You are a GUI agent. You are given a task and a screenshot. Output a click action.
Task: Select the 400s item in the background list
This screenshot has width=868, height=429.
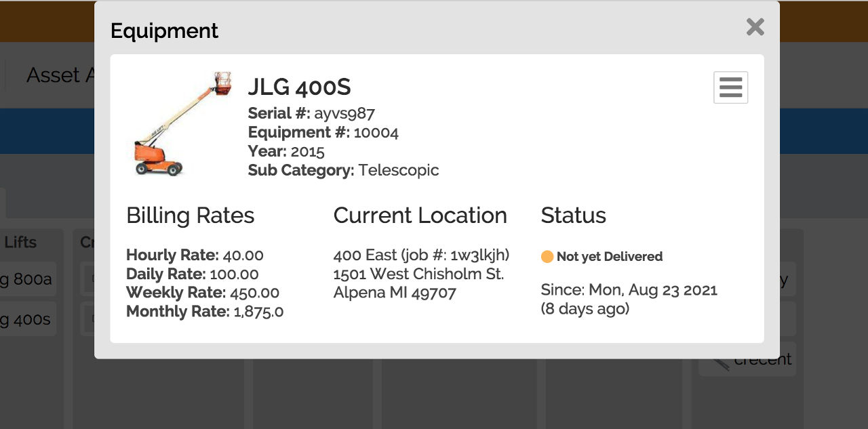pos(26,319)
